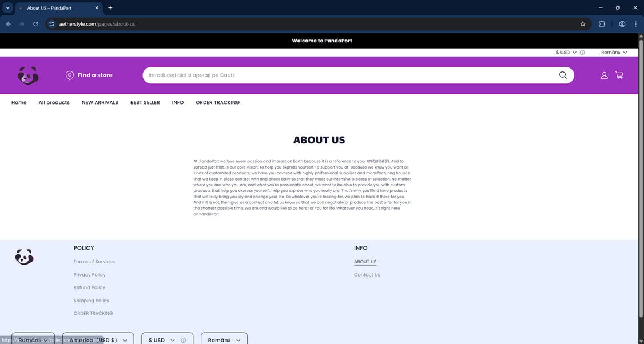Open NEW ARRIVALS in navigation

click(x=100, y=103)
